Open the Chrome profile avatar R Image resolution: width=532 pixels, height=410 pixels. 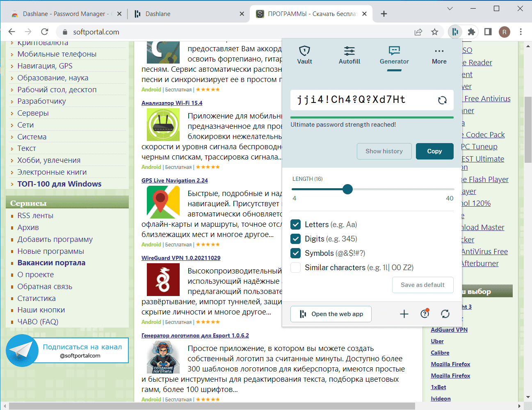(x=505, y=32)
